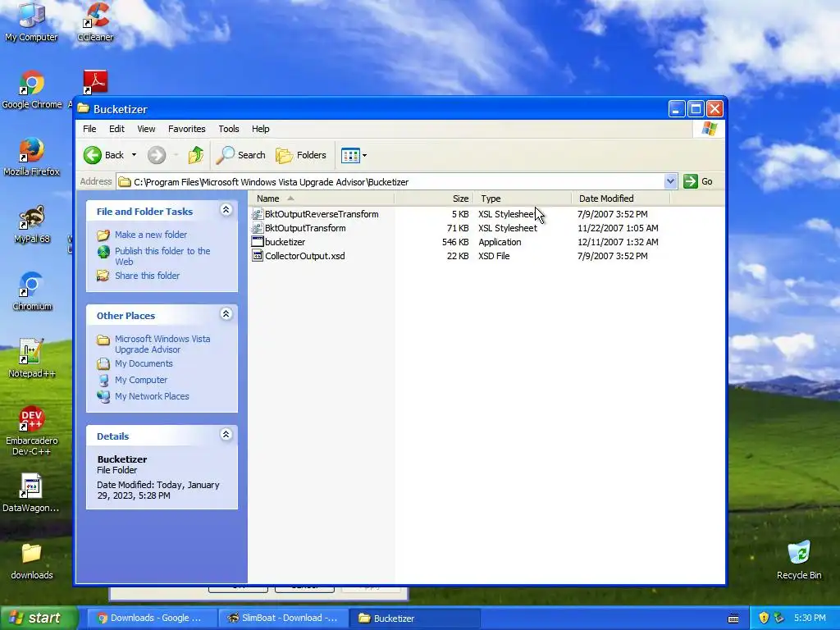
Task: Click the Share this folder icon
Action: (103, 276)
